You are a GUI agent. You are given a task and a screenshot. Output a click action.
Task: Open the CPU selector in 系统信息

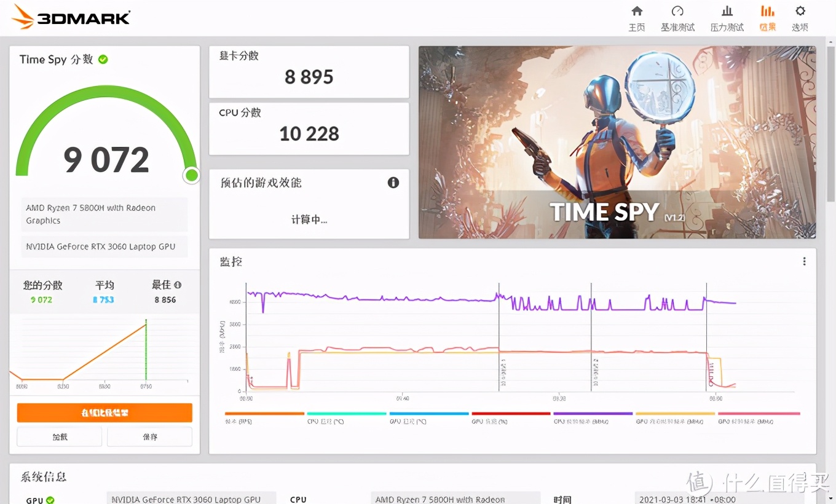(x=455, y=498)
